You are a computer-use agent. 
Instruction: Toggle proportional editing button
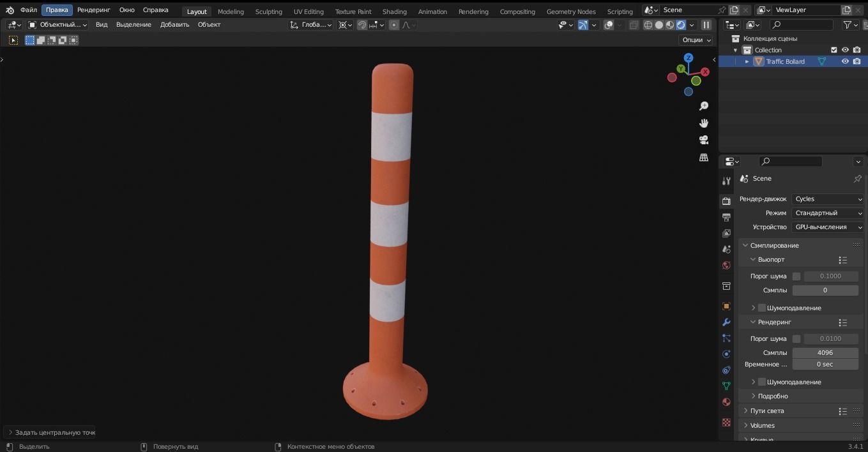(x=394, y=25)
